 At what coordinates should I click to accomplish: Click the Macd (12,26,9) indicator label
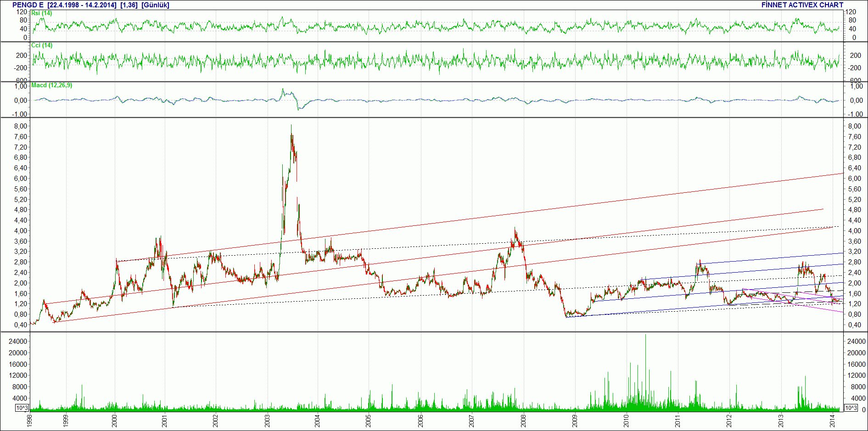point(51,85)
